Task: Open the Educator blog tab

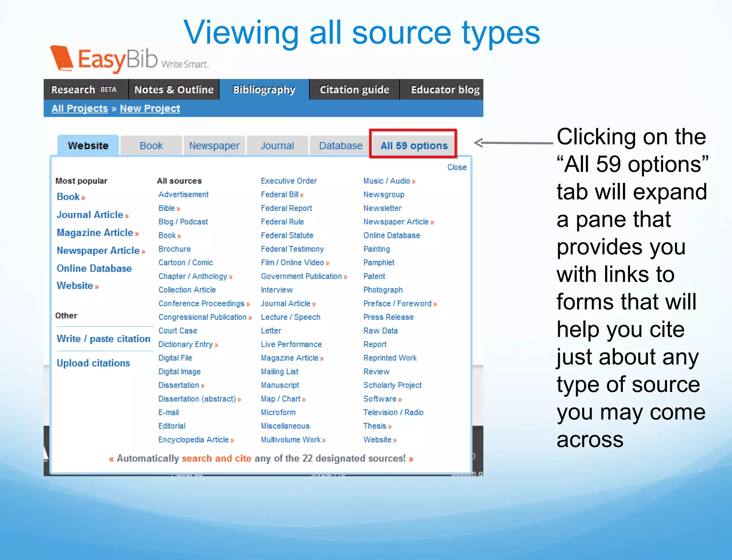Action: [x=442, y=89]
